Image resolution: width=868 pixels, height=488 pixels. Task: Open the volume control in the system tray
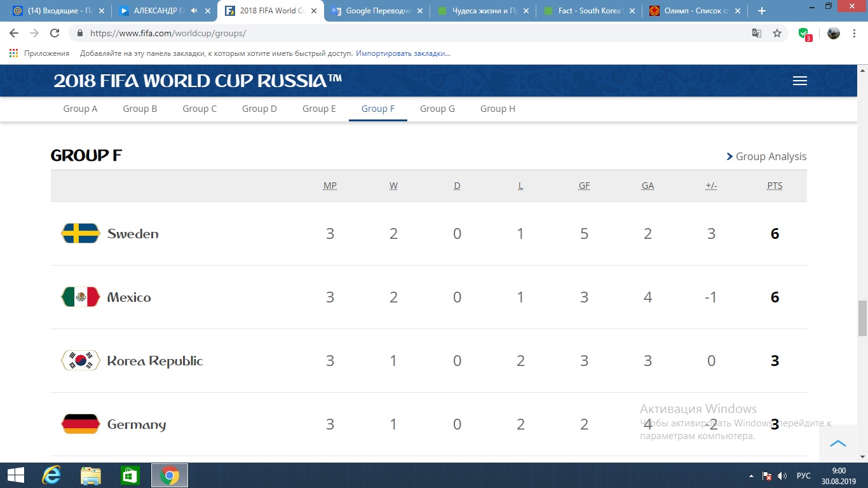782,476
